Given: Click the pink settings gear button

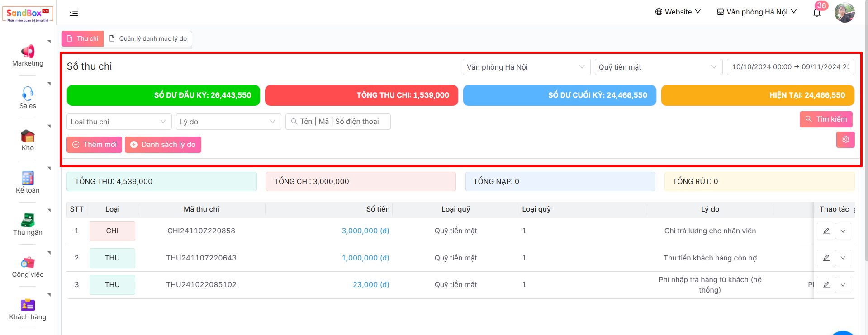Looking at the screenshot, I should [845, 139].
